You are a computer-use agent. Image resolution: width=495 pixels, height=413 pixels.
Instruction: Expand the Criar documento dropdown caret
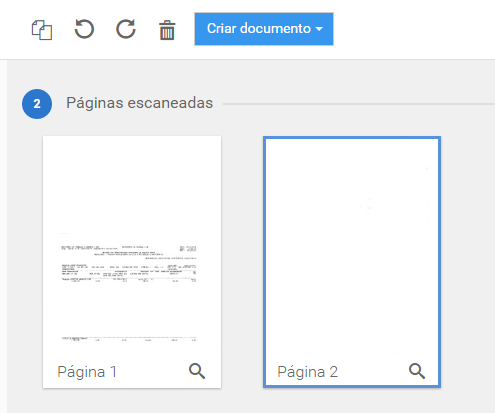pos(319,29)
